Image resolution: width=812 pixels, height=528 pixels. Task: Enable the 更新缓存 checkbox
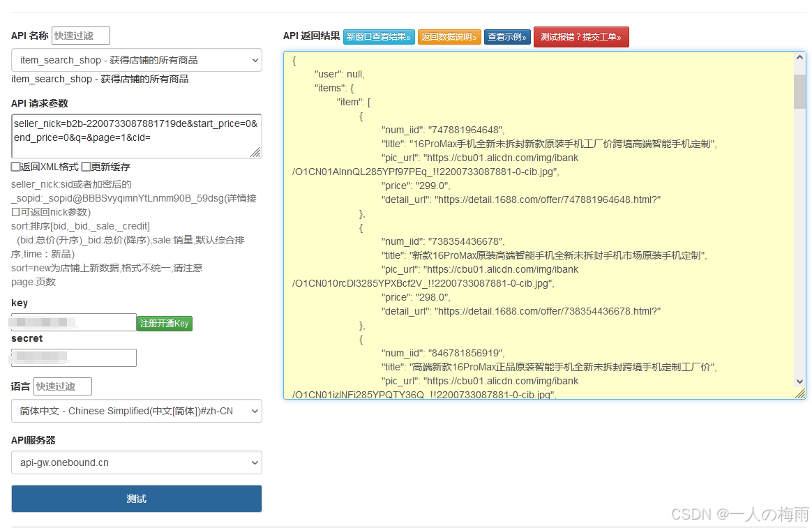coord(87,167)
